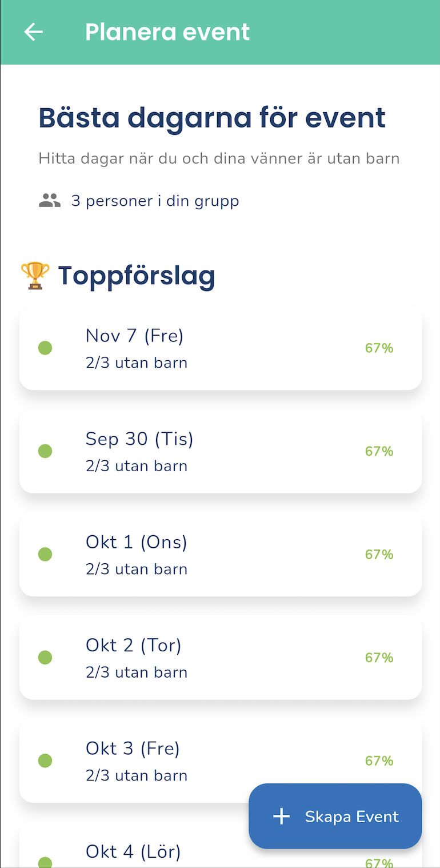
Task: Click the Planera event header title
Action: pyautogui.click(x=167, y=32)
